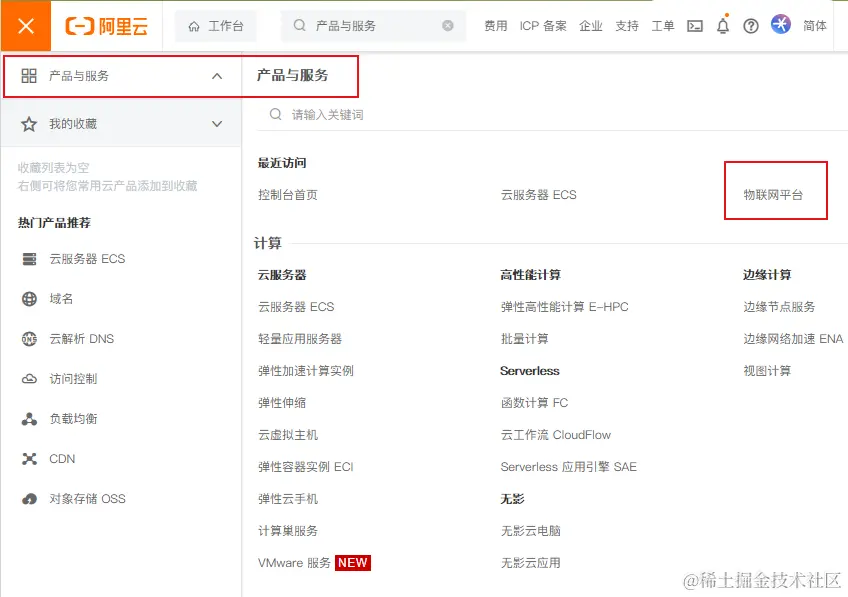848x597 pixels.
Task: Open 云服务器 ECS under 云服务器 category
Action: coord(296,307)
